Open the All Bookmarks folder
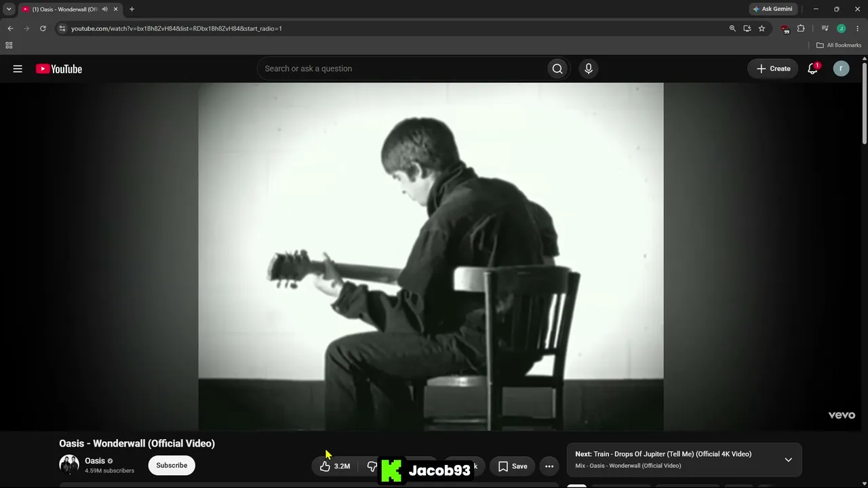The height and width of the screenshot is (488, 868). click(x=839, y=45)
